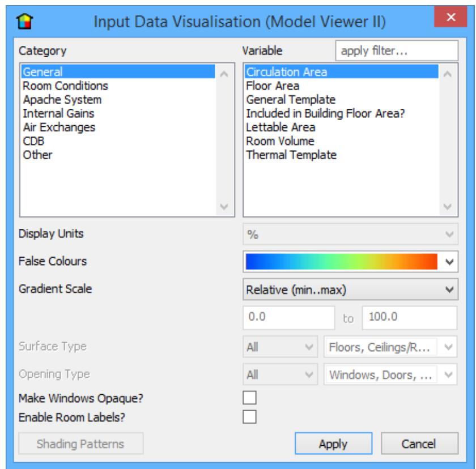Click the Shading Patterns button
This screenshot has width=476, height=469.
[80, 444]
